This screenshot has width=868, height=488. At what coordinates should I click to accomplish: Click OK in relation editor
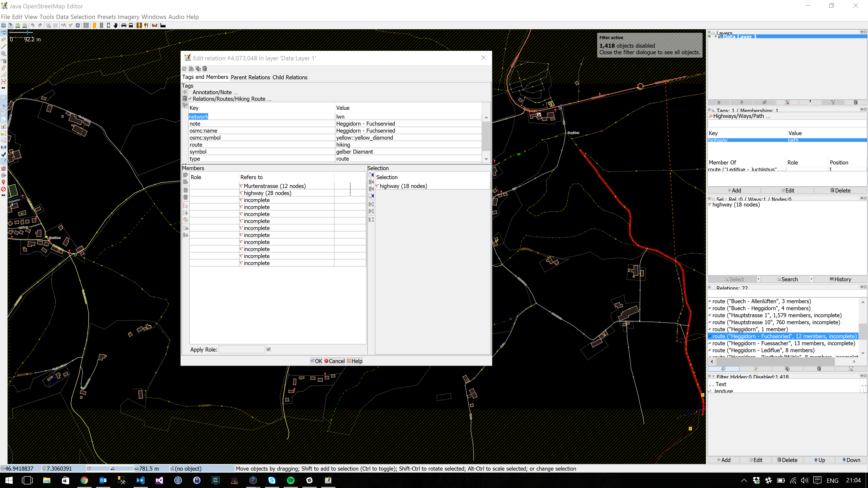316,361
